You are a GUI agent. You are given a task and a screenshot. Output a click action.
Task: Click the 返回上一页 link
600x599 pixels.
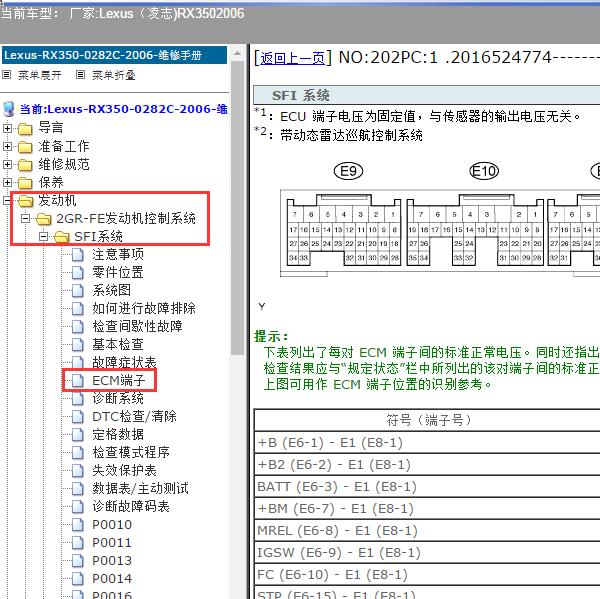292,58
